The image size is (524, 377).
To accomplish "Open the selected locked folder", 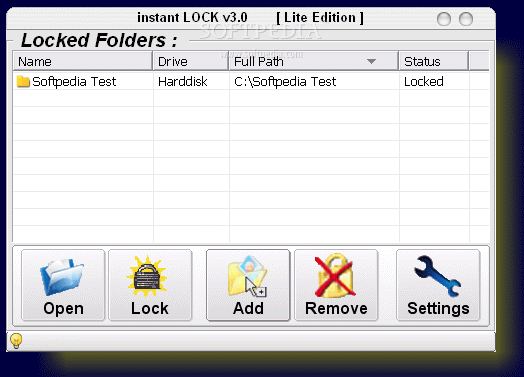I will coord(63,285).
